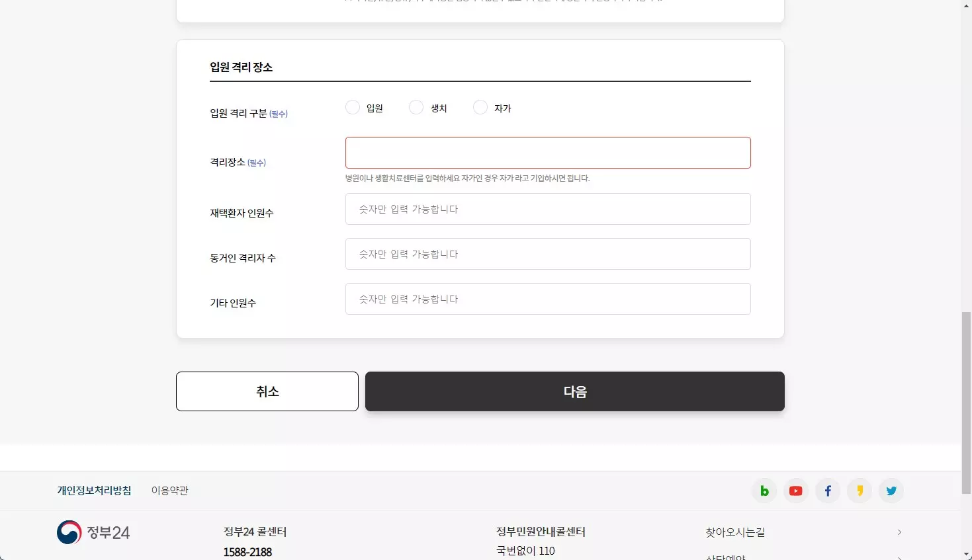Select the 자가 radio button

(480, 106)
